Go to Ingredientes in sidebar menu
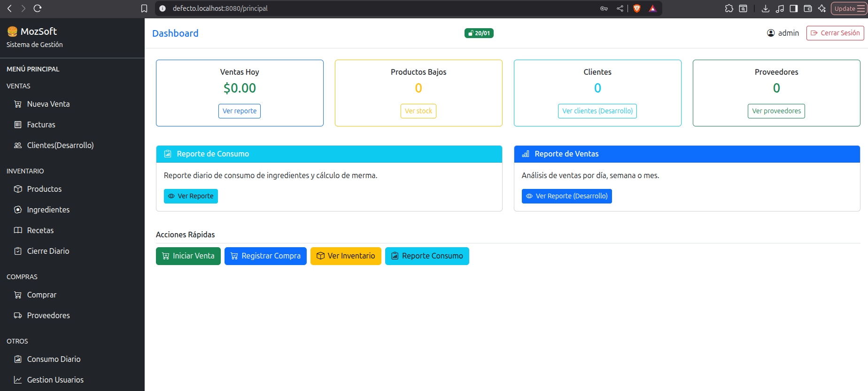Image resolution: width=868 pixels, height=391 pixels. [x=48, y=210]
